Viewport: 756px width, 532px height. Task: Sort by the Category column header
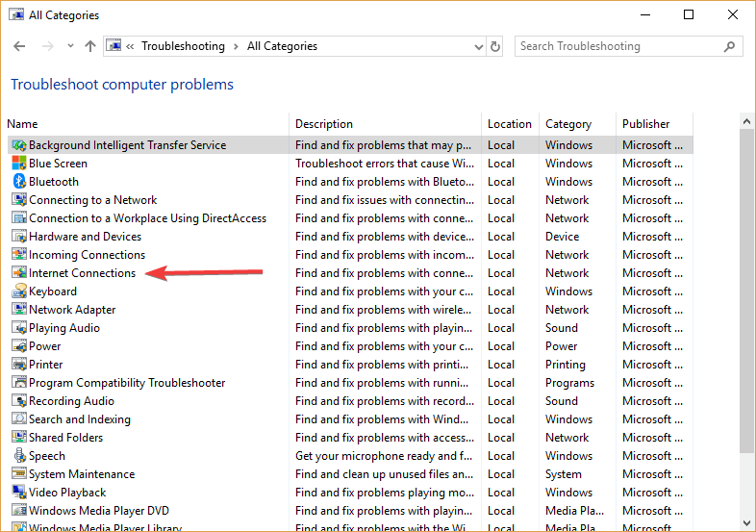(x=578, y=124)
